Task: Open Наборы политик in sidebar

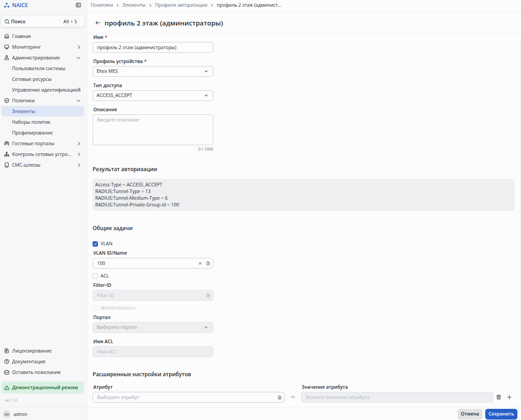Action: 31,122
